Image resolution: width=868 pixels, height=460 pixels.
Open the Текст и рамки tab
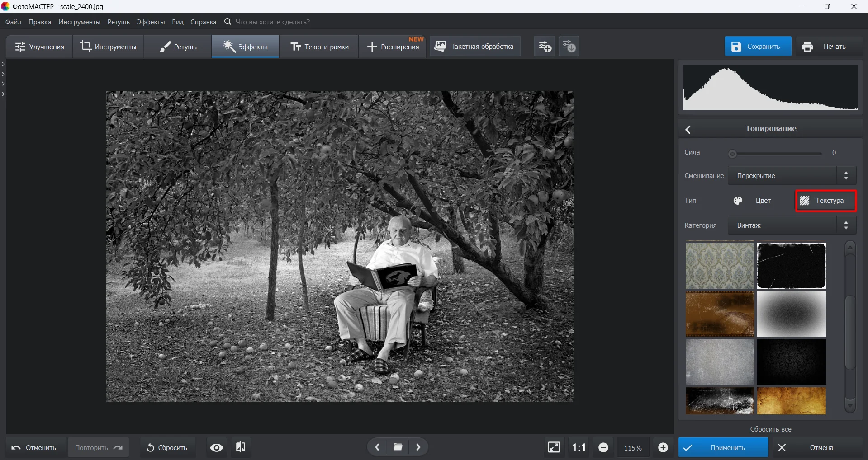coord(319,47)
